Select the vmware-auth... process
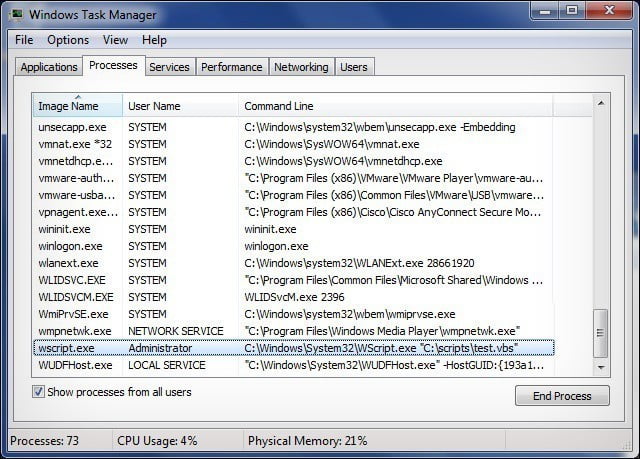This screenshot has width=640, height=459. 293,178
